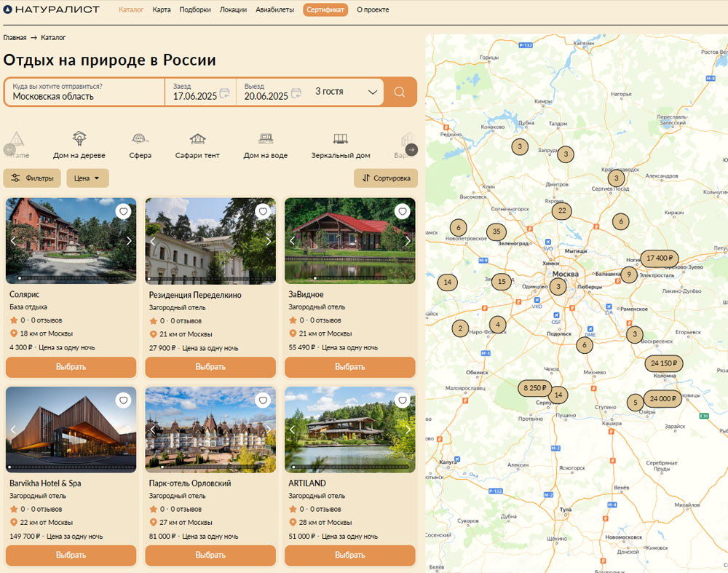Screen dimensions: 728x573
Task: Click photo pagination dots on ARTILAND image
Action: click(349, 467)
